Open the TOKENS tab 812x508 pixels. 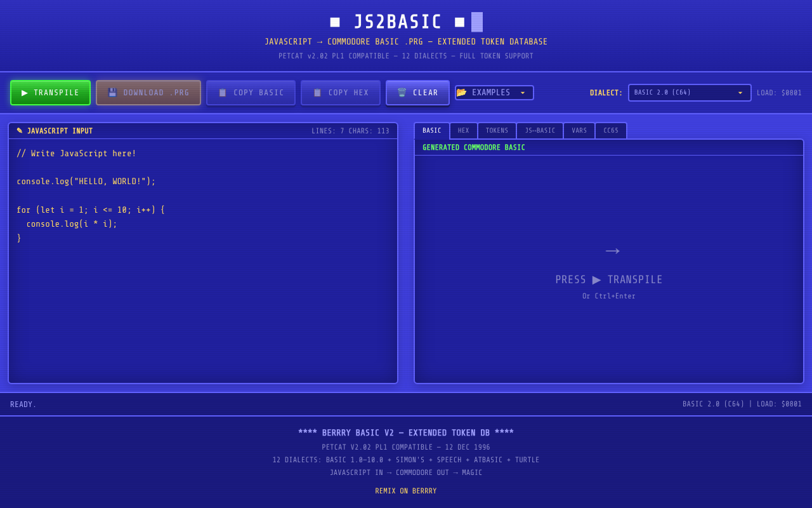[497, 130]
